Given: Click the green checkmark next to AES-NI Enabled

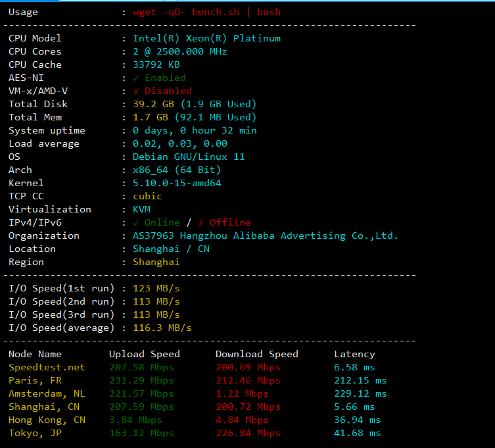Looking at the screenshot, I should pos(136,78).
